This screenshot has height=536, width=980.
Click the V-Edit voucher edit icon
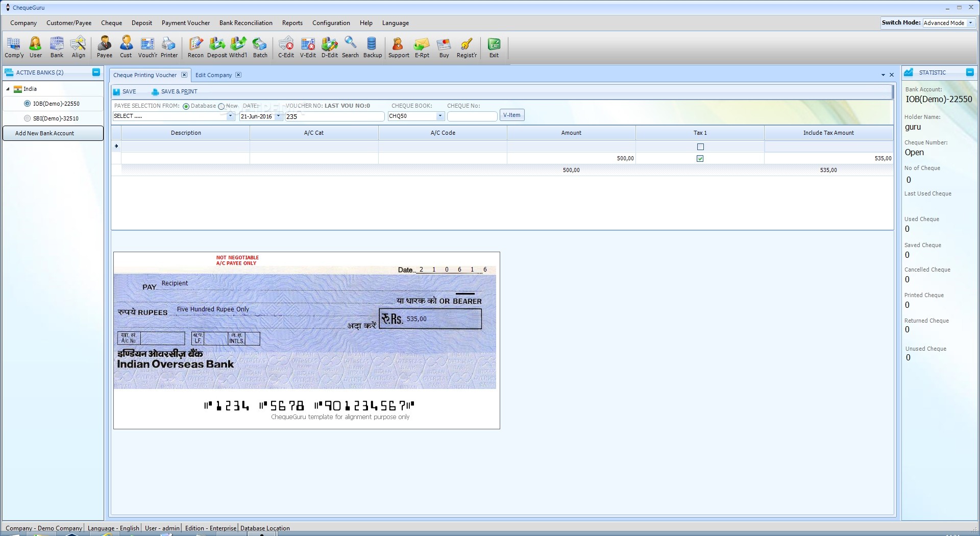click(x=308, y=47)
